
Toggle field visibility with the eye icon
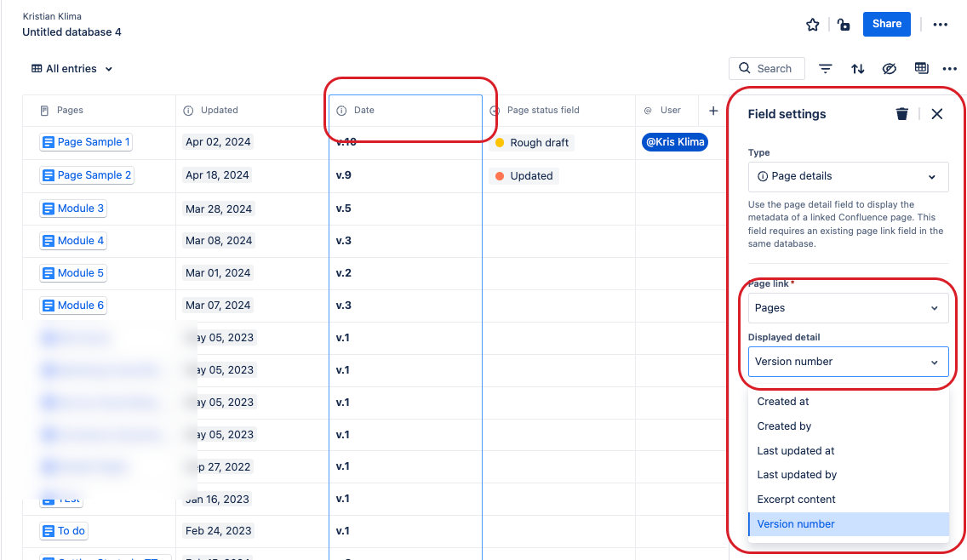pos(889,68)
